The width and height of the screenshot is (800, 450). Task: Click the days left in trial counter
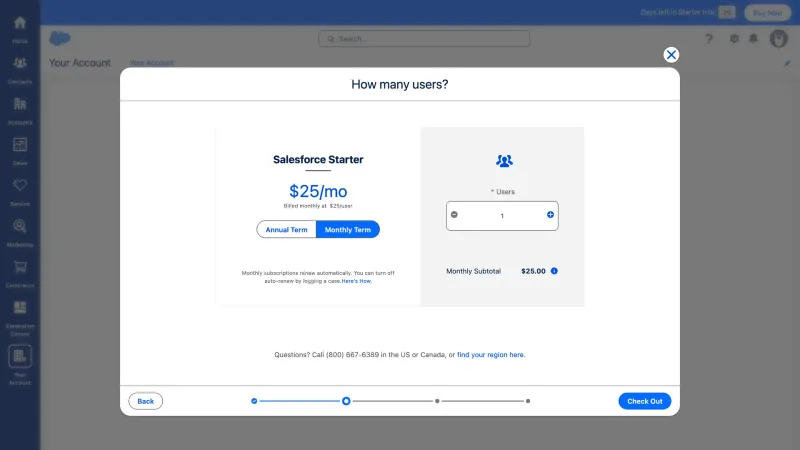pos(727,13)
